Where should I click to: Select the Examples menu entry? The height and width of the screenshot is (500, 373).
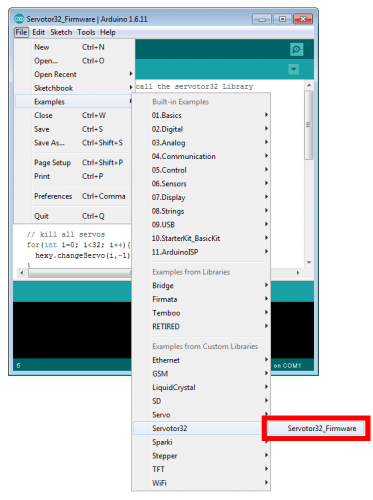[x=74, y=102]
